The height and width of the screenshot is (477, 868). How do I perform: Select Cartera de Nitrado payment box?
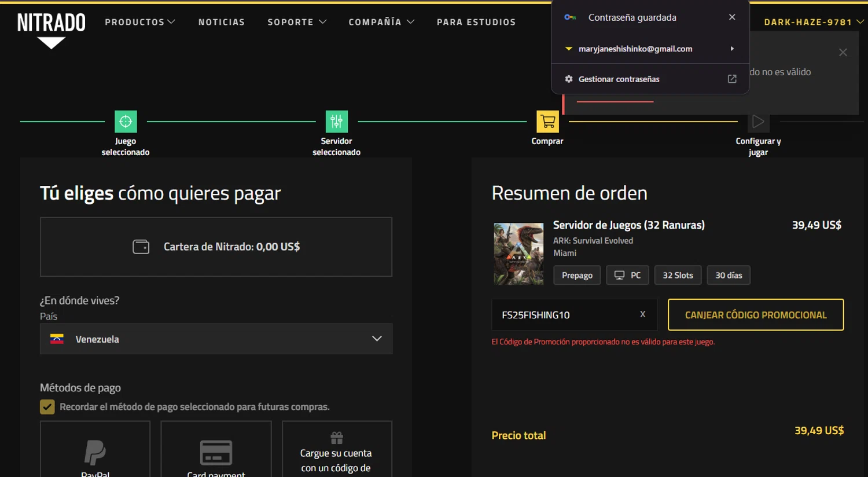pyautogui.click(x=216, y=247)
